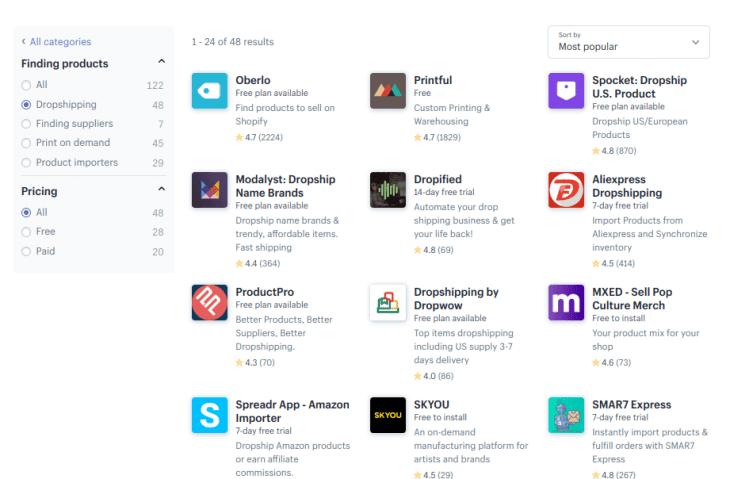
Task: Open the Dropified title link
Action: tap(438, 179)
